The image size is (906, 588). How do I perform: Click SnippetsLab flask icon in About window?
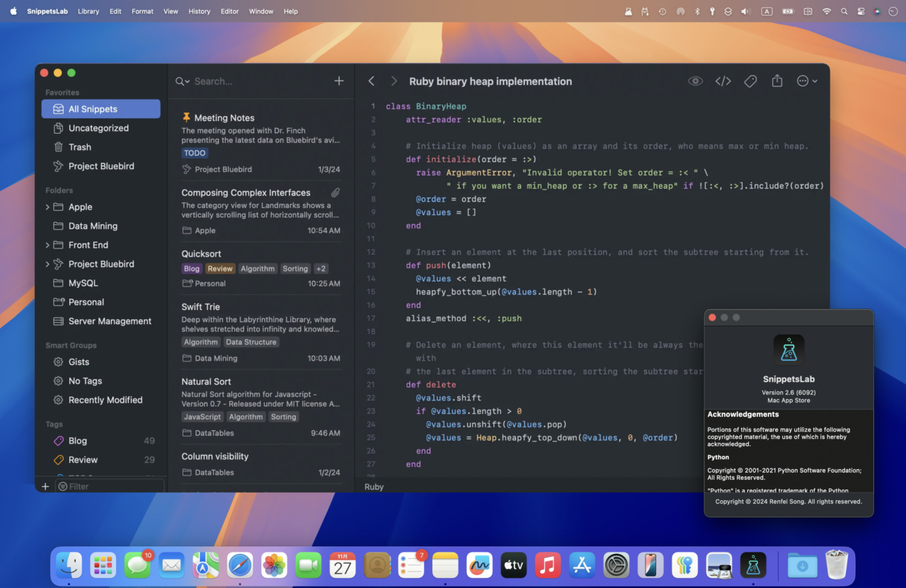pyautogui.click(x=789, y=350)
